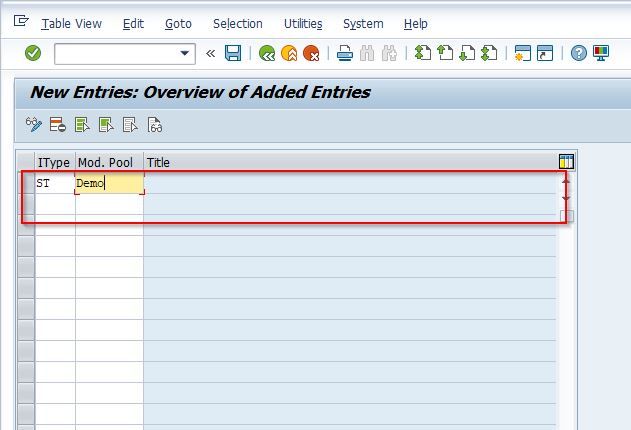The image size is (631, 430).
Task: Click the Find binoculars icon
Action: pyautogui.click(x=367, y=53)
